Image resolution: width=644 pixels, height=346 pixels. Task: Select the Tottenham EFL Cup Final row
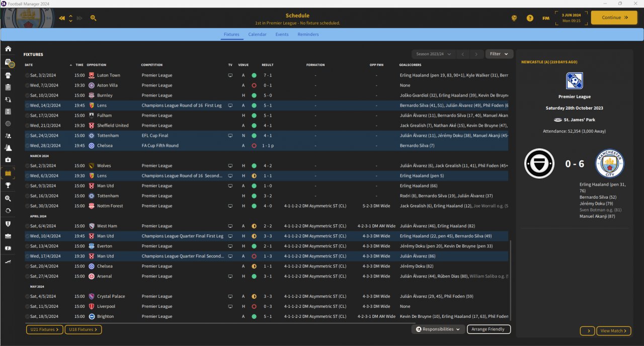pyautogui.click(x=267, y=136)
